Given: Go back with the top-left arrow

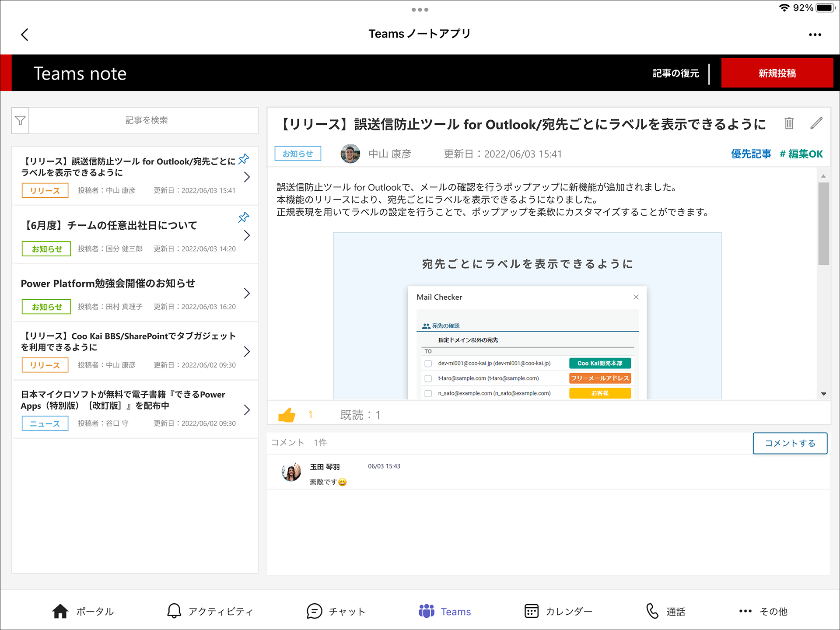Looking at the screenshot, I should tap(25, 35).
